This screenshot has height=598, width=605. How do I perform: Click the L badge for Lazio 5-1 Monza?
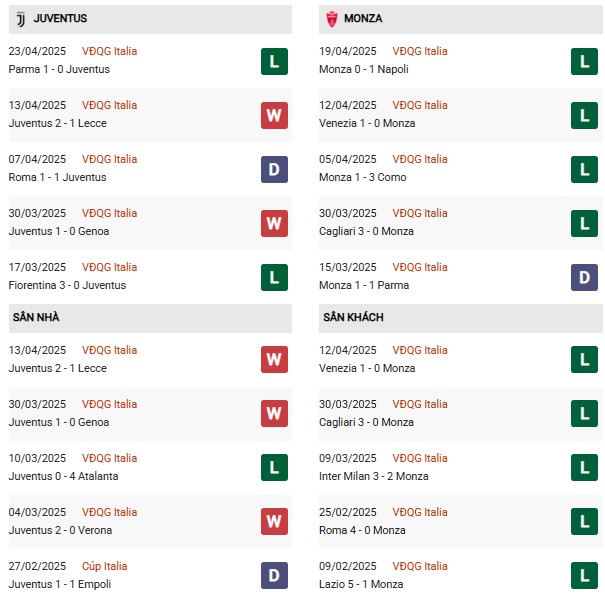pyautogui.click(x=584, y=576)
